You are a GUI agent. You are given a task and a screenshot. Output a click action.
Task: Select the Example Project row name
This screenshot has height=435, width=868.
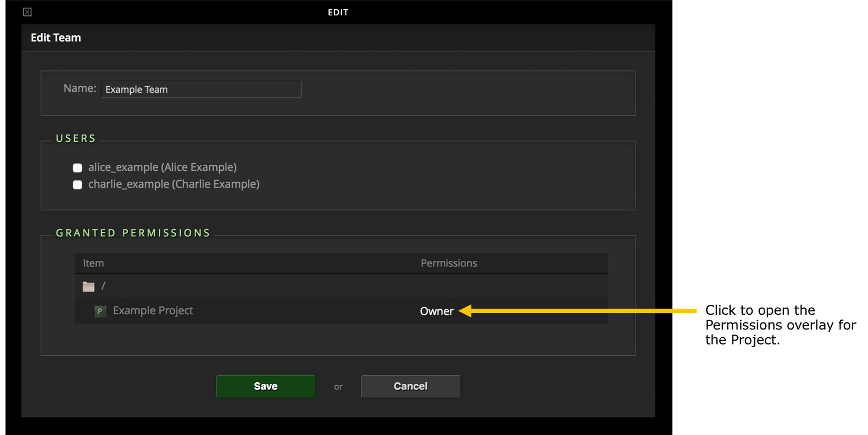(x=153, y=311)
